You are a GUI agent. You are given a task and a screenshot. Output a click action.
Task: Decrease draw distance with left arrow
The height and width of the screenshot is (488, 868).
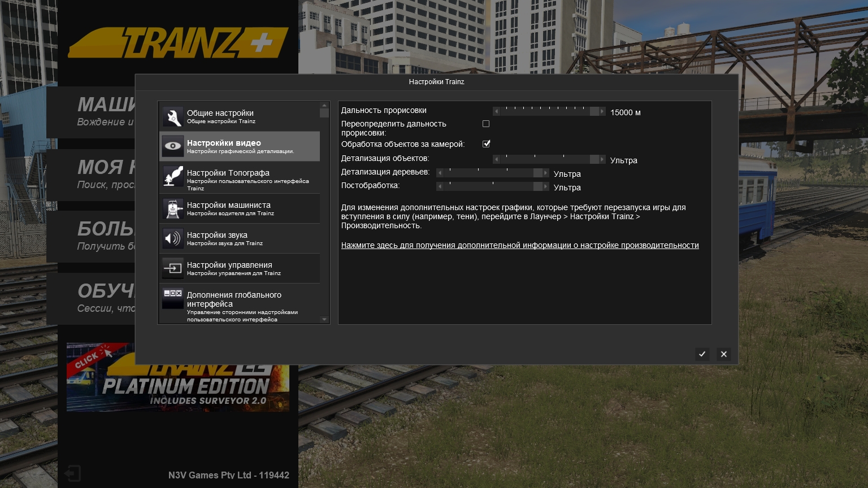[497, 112]
